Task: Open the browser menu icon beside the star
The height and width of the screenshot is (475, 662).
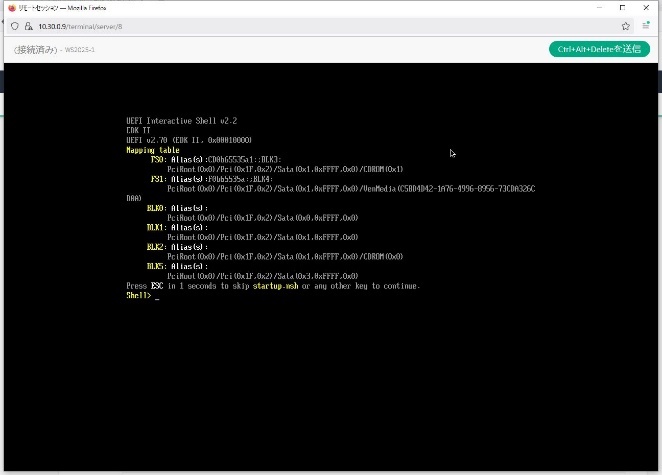Action: (x=647, y=26)
